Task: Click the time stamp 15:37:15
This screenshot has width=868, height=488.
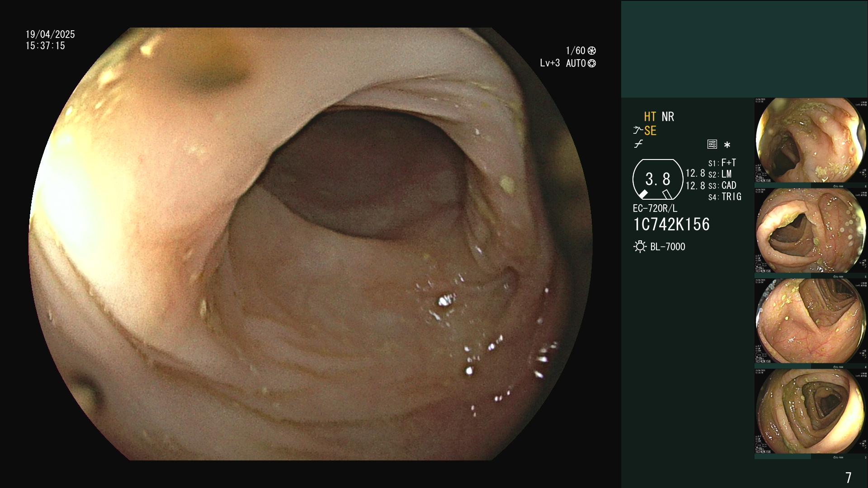Action: (45, 46)
